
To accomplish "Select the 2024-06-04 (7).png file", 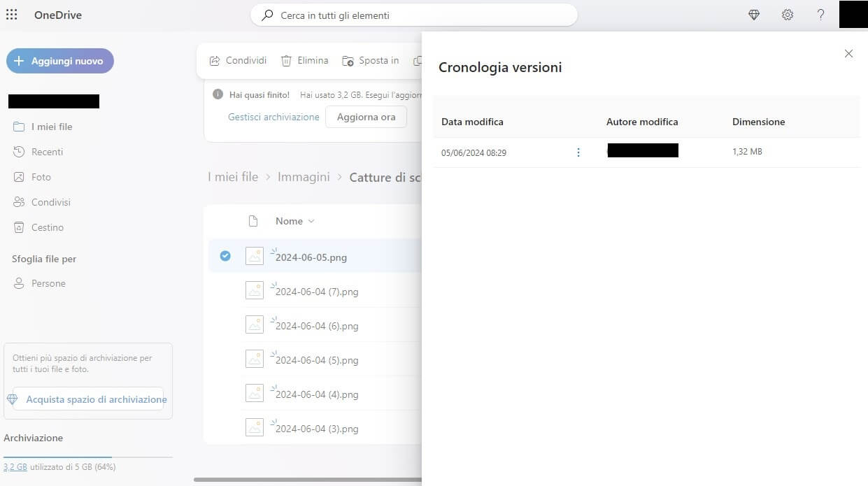I will click(x=225, y=291).
